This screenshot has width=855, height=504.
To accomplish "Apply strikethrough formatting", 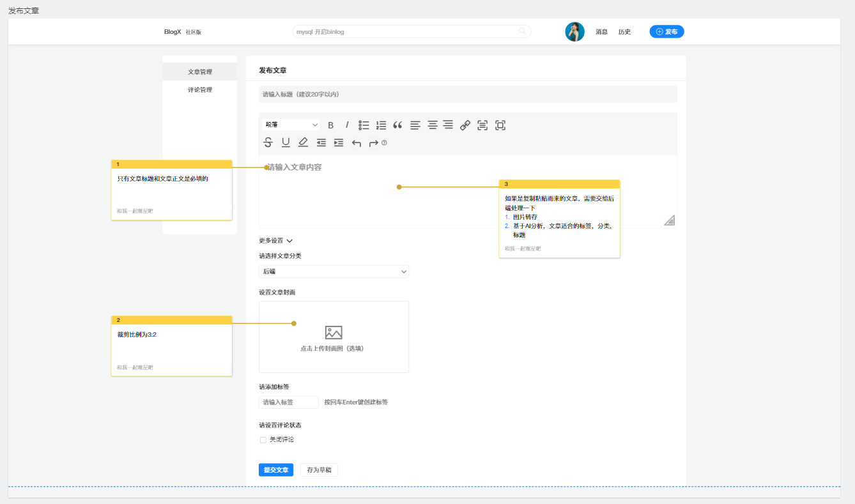I will pos(268,142).
